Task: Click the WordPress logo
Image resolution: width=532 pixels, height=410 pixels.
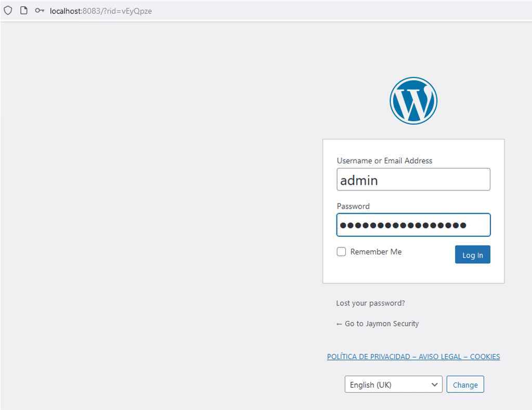Action: click(413, 101)
